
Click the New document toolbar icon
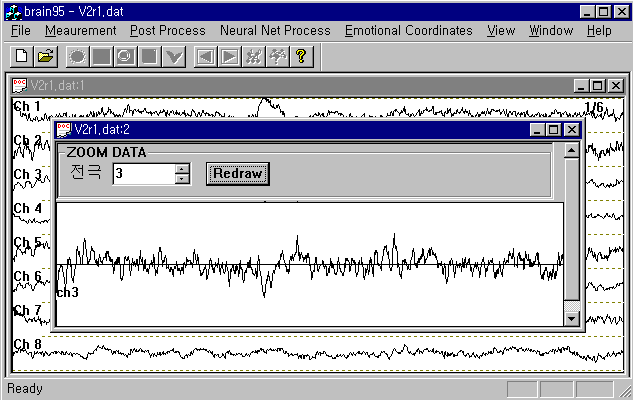click(x=21, y=57)
